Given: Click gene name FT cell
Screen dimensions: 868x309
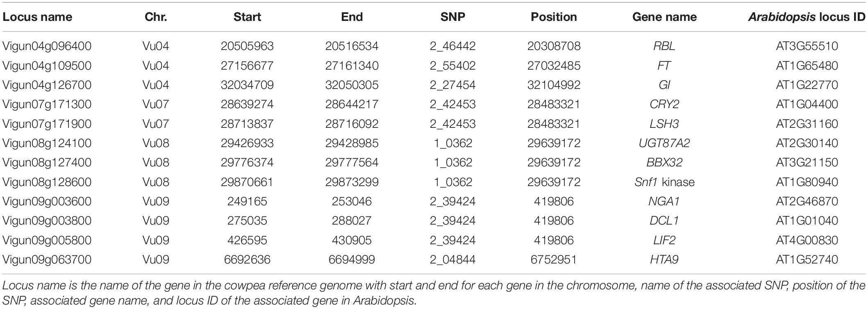Looking at the screenshot, I should 664,66.
